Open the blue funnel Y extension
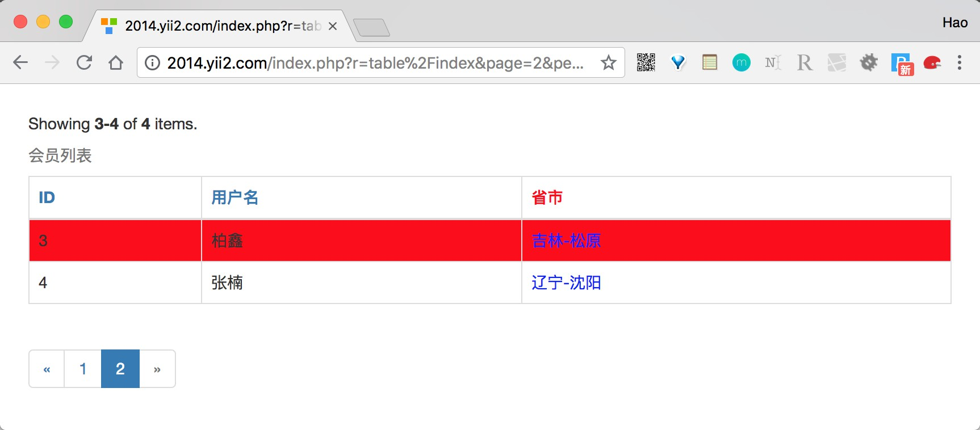 [678, 62]
